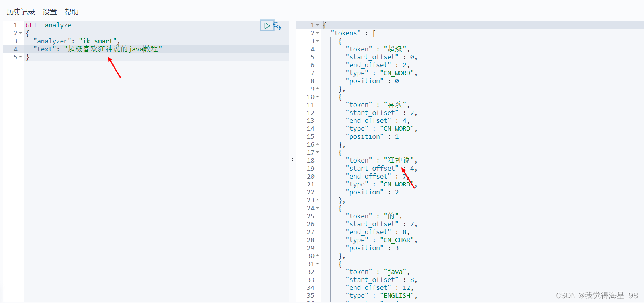Click "end_offset" : 8 line
This screenshot has height=303, width=644.
(x=378, y=232)
